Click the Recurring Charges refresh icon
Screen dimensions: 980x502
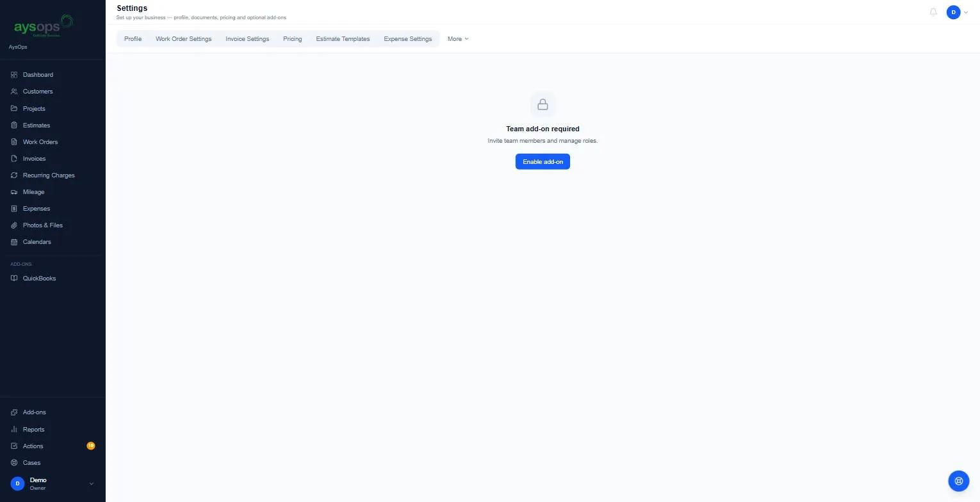(14, 175)
